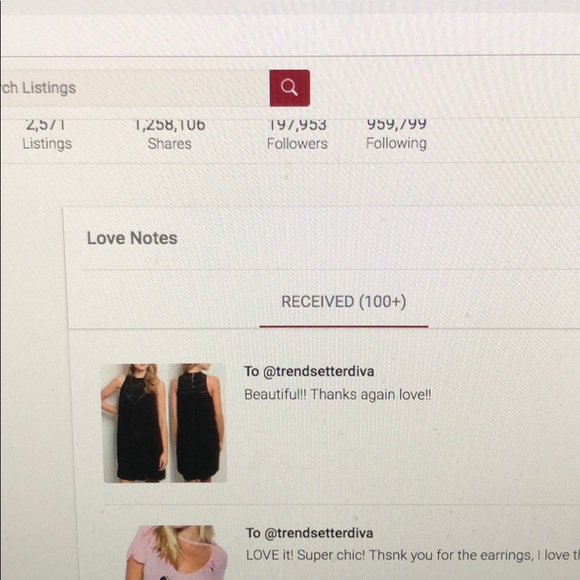Click the Listings label under 2,571
Viewport: 580px width, 580px height.
click(47, 144)
